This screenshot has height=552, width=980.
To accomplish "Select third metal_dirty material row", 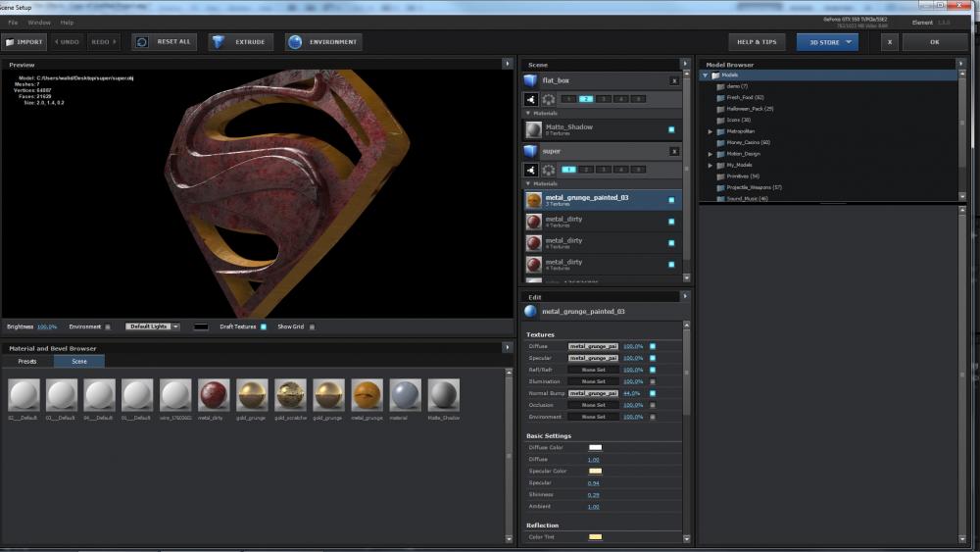I will [602, 265].
